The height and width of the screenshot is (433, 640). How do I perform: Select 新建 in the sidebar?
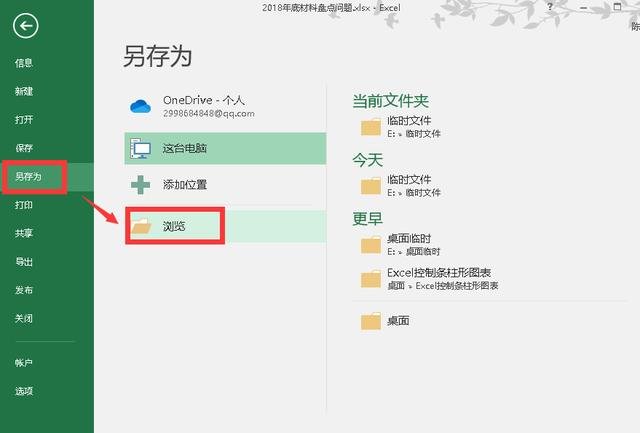tap(24, 91)
